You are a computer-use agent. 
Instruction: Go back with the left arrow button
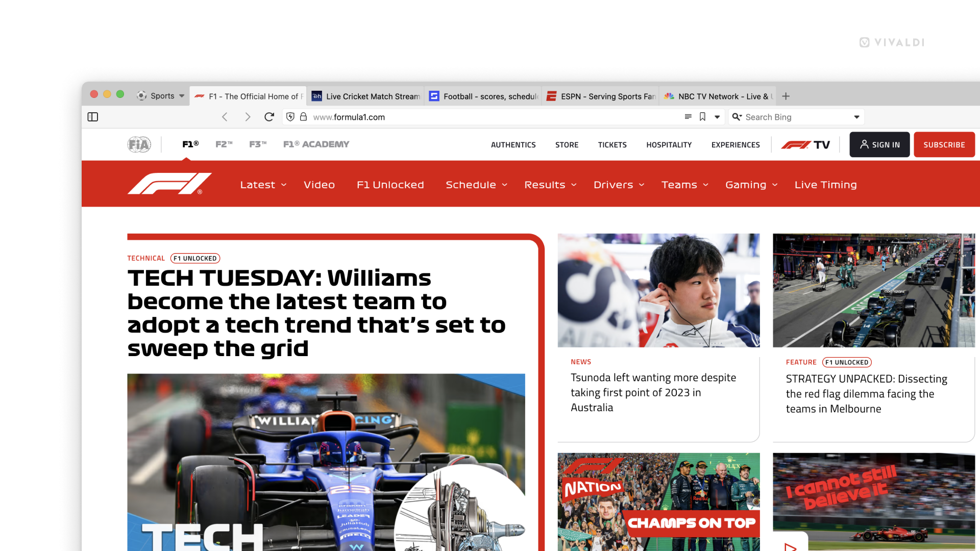click(x=225, y=117)
